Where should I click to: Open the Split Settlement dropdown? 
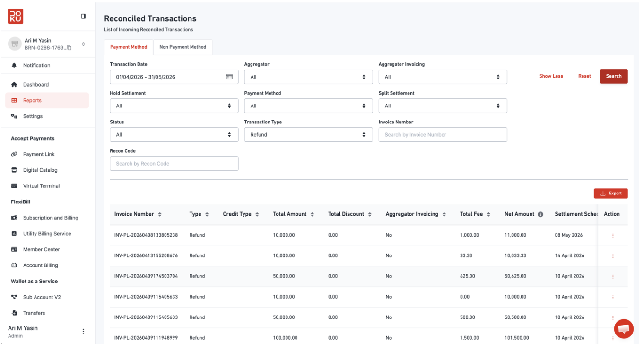[x=443, y=106]
